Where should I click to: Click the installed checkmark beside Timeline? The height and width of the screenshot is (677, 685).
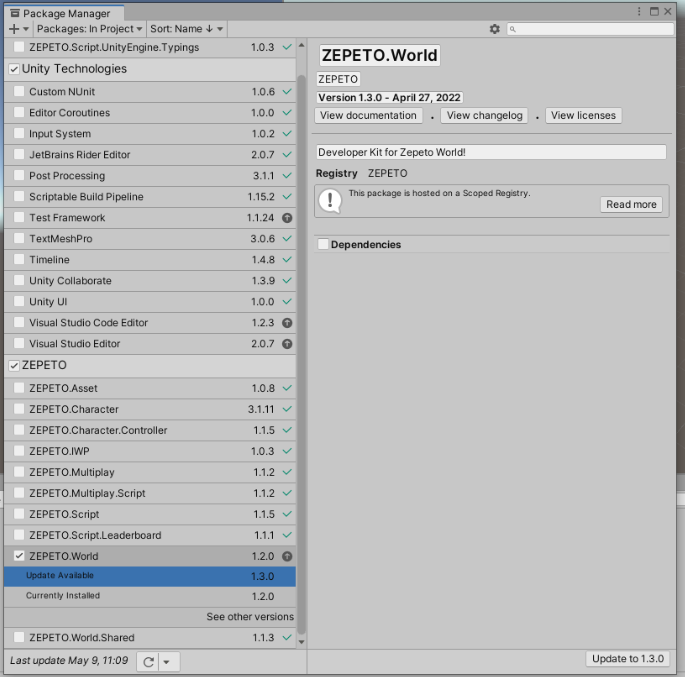tap(287, 259)
